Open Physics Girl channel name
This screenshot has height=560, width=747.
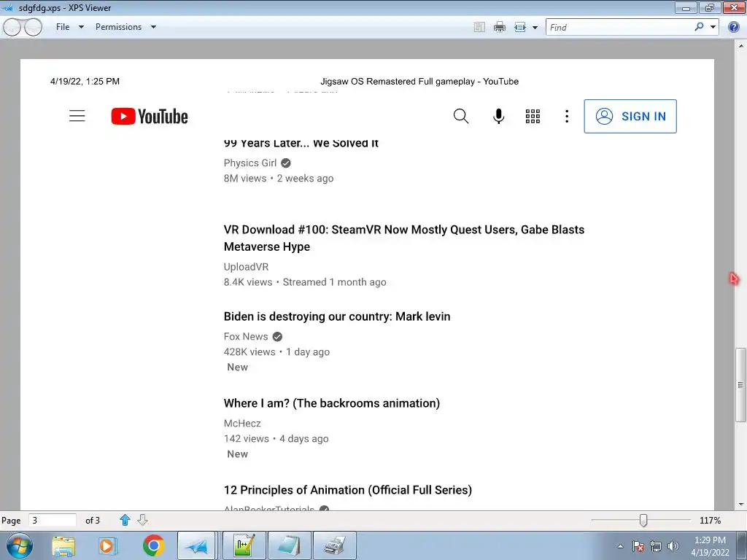250,163
